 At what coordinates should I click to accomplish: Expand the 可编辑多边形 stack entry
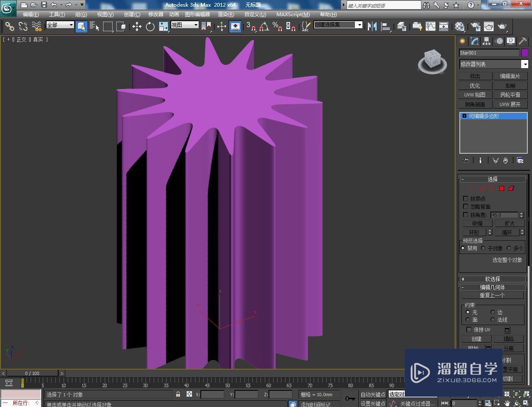464,116
